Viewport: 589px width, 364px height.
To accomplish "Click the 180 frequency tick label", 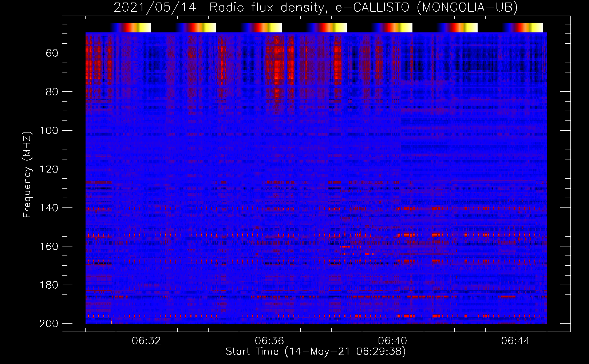I will [x=49, y=285].
